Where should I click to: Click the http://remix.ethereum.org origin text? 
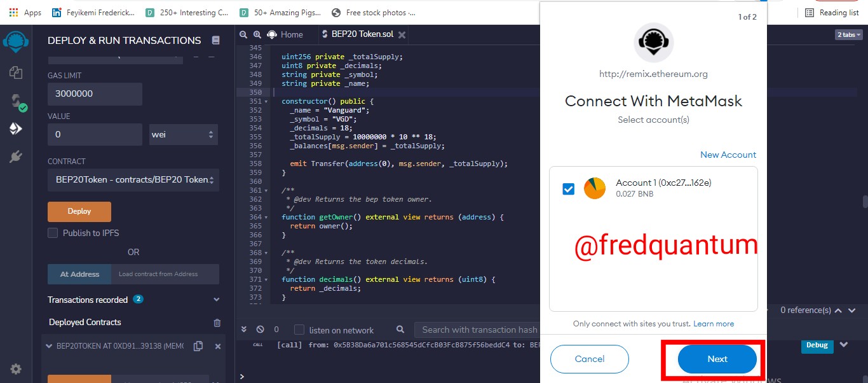point(653,74)
